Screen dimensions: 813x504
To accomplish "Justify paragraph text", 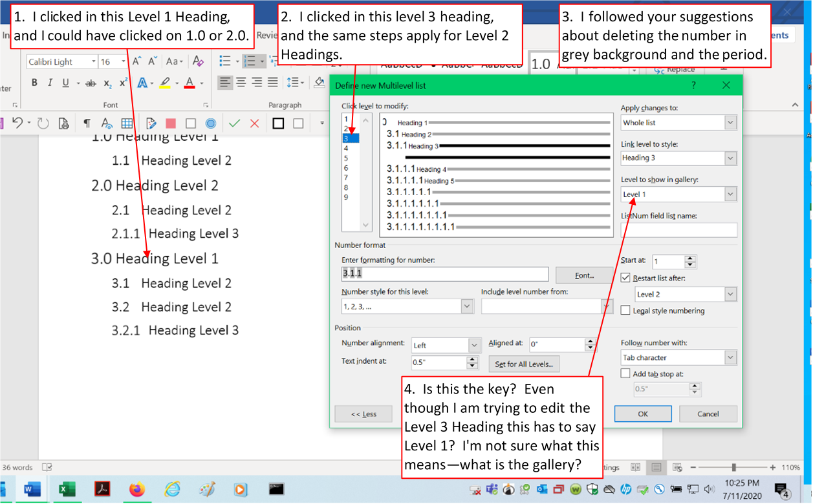I will pos(273,83).
